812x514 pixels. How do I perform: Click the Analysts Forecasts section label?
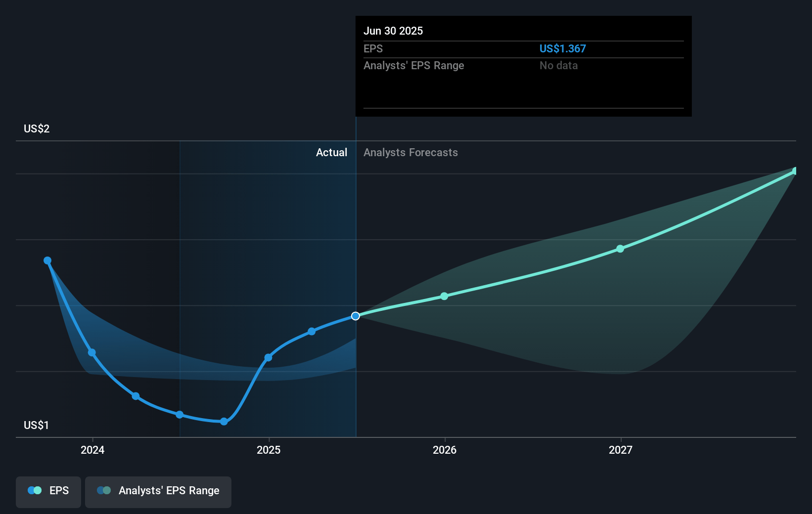point(410,152)
